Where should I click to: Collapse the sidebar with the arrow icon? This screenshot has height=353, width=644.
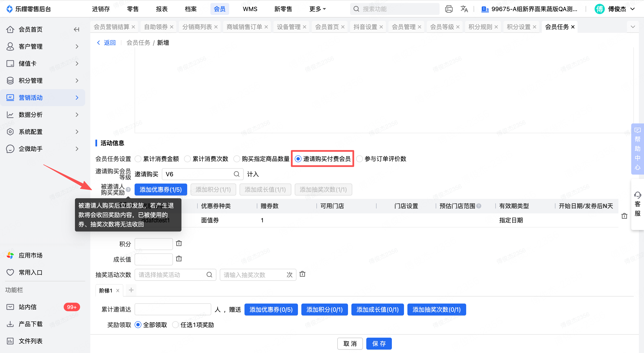(x=76, y=29)
